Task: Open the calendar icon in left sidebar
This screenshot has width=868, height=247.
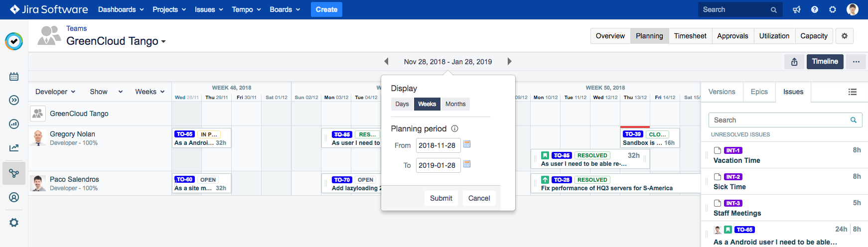Action: click(14, 76)
